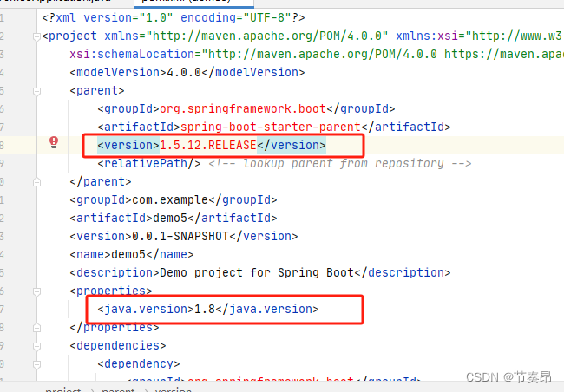Collapse the opening parent tag fold marker
564x392 pixels.
pos(36,91)
